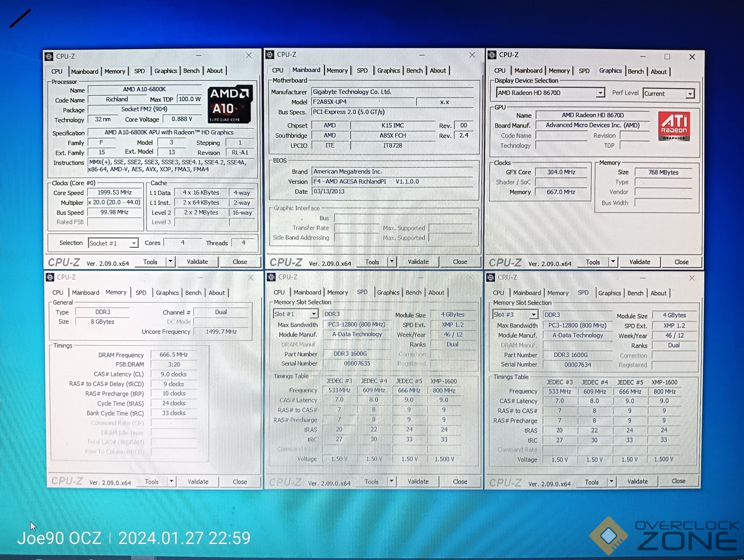Screen dimensions: 744x560
Task: Click CPU-Z title icon in the Slot #1 window
Action: click(x=271, y=277)
